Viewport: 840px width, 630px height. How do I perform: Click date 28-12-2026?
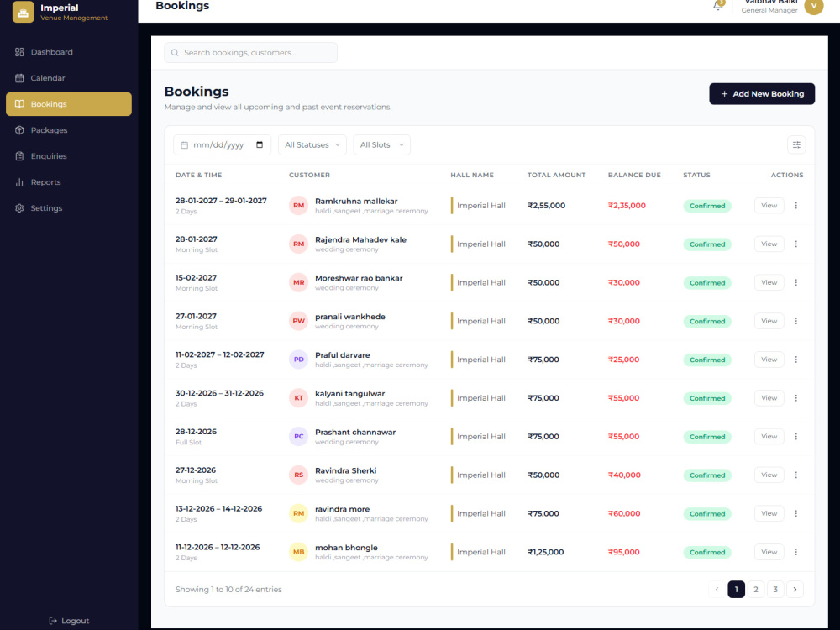pos(196,432)
